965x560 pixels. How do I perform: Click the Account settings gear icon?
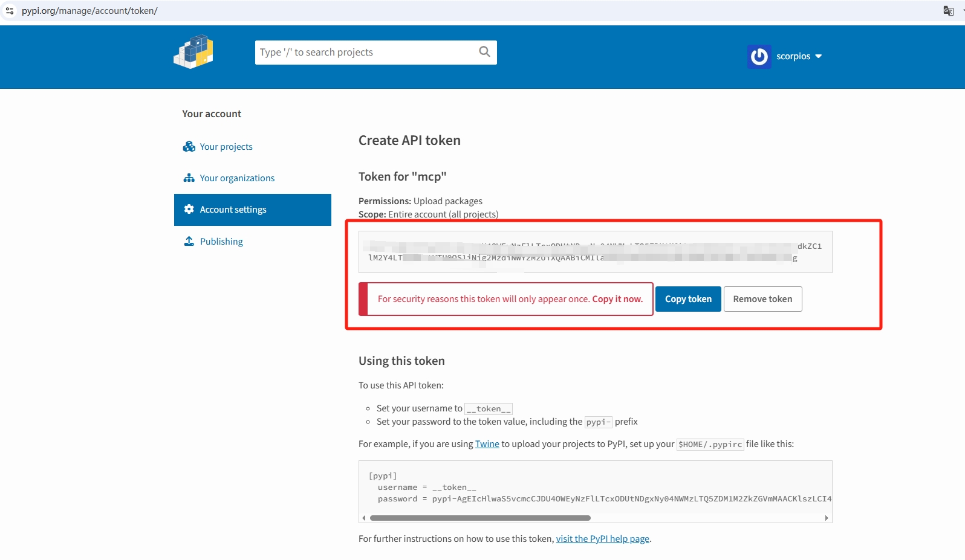coord(189,210)
